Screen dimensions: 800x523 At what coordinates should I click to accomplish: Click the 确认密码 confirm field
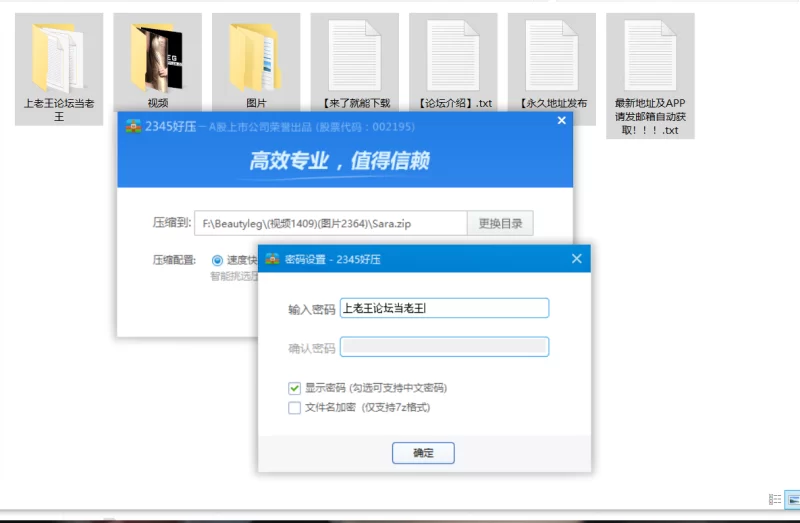click(444, 347)
